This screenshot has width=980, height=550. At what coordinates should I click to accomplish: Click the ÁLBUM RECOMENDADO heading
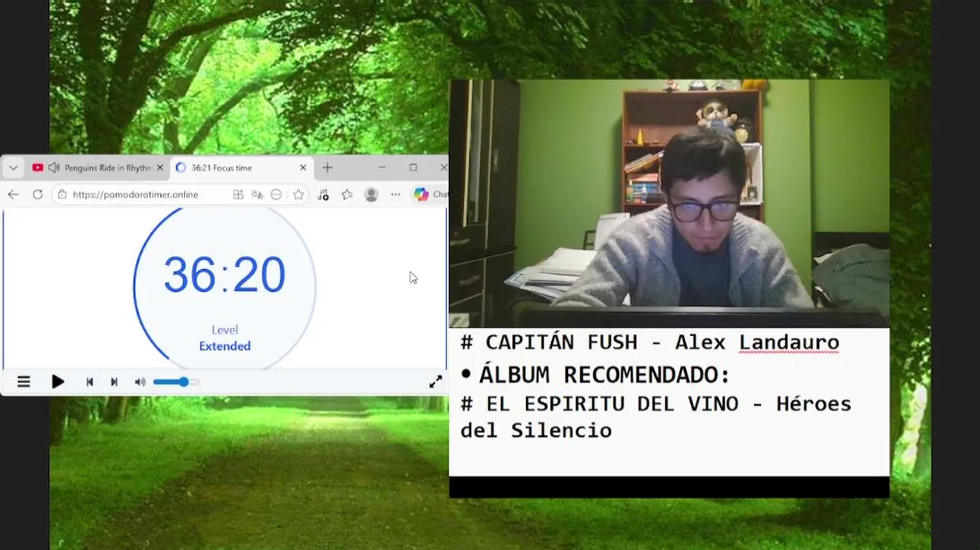604,375
